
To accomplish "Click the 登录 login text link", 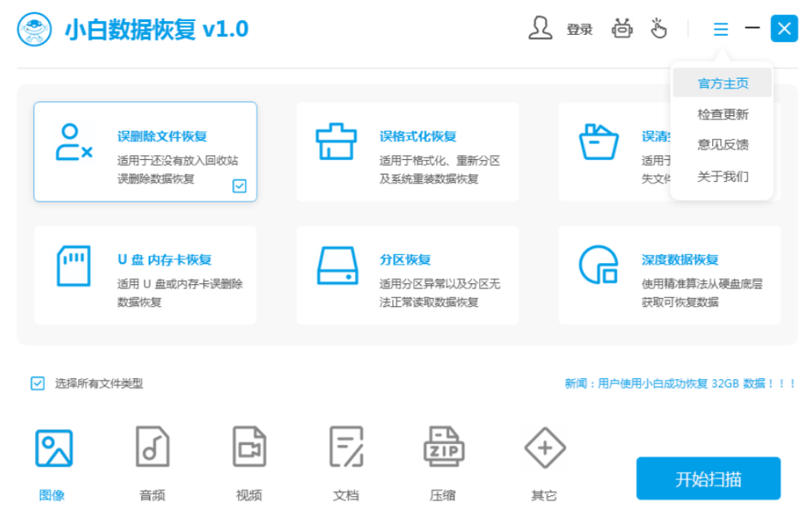I will (580, 29).
